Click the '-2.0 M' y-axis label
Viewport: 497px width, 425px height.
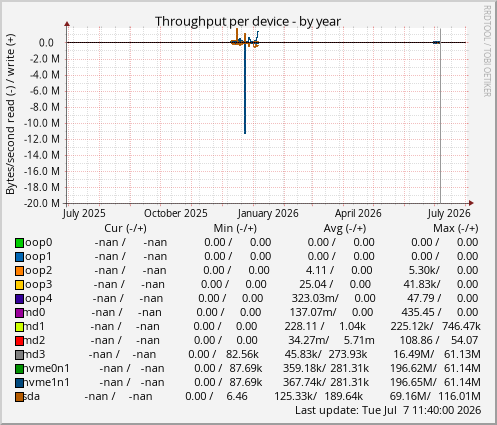point(44,59)
